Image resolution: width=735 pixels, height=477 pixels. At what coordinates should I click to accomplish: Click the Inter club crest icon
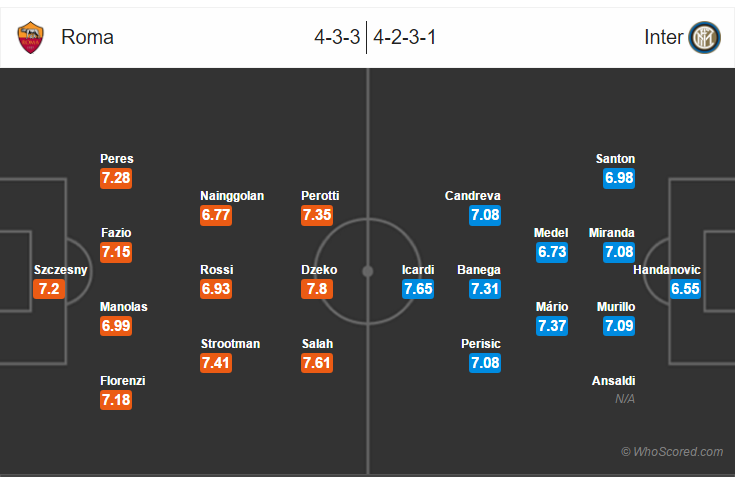pyautogui.click(x=704, y=37)
